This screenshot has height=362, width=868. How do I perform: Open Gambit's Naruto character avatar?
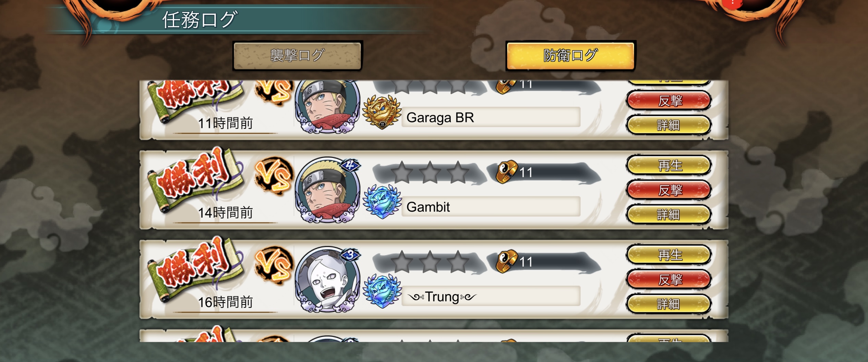(x=327, y=190)
